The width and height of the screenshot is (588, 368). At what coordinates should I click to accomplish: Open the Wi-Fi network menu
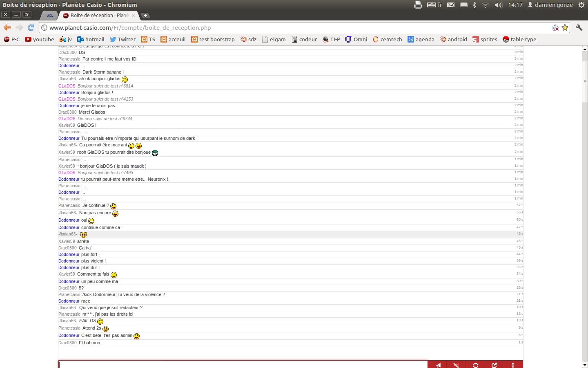pyautogui.click(x=486, y=5)
